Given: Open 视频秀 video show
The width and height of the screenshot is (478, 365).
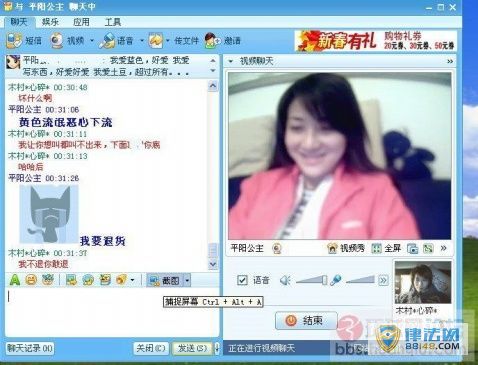Looking at the screenshot, I should click(x=346, y=248).
